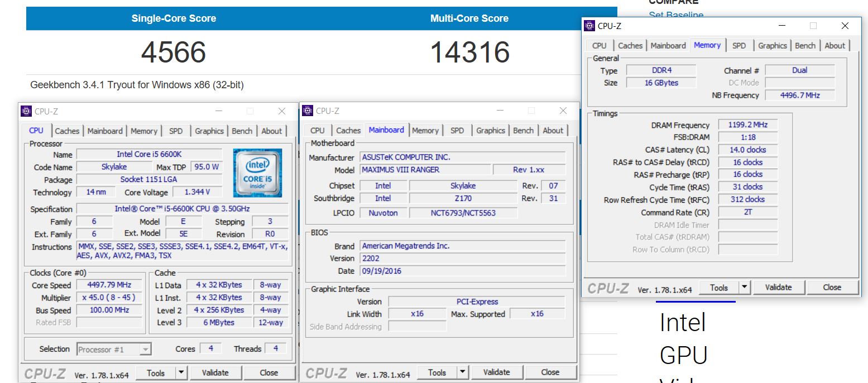Click the 16 GBytes memory Size value

661,83
